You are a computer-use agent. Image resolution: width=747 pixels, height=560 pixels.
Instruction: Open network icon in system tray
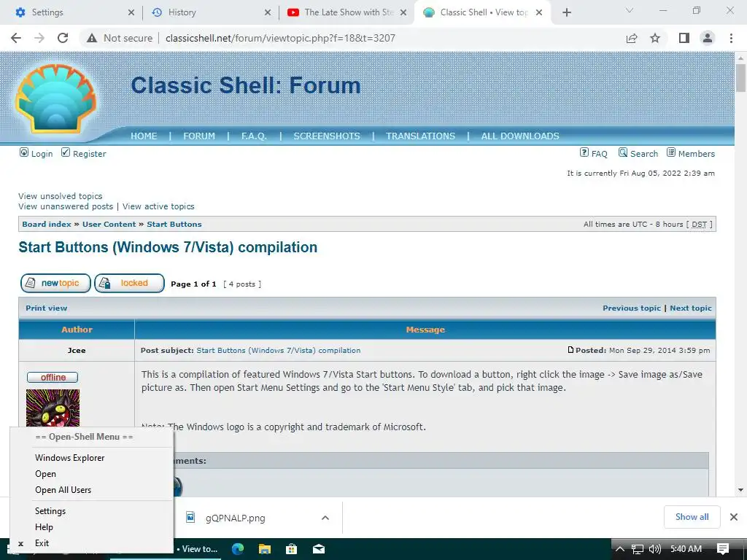(x=638, y=549)
